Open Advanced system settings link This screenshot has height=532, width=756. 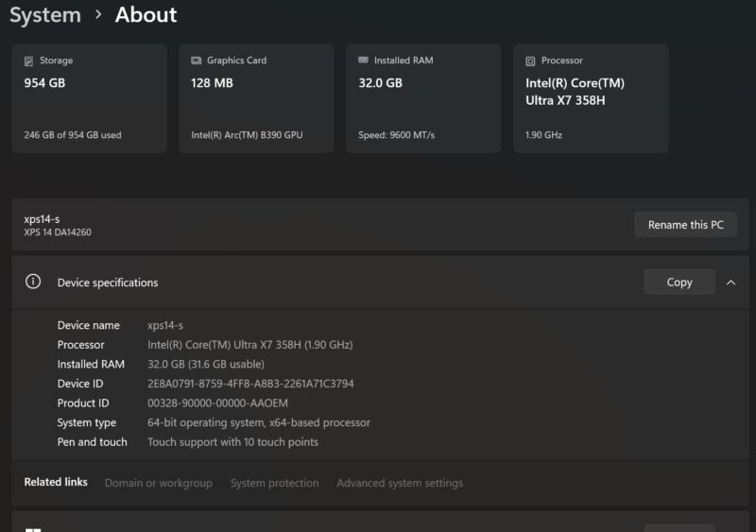pos(400,483)
